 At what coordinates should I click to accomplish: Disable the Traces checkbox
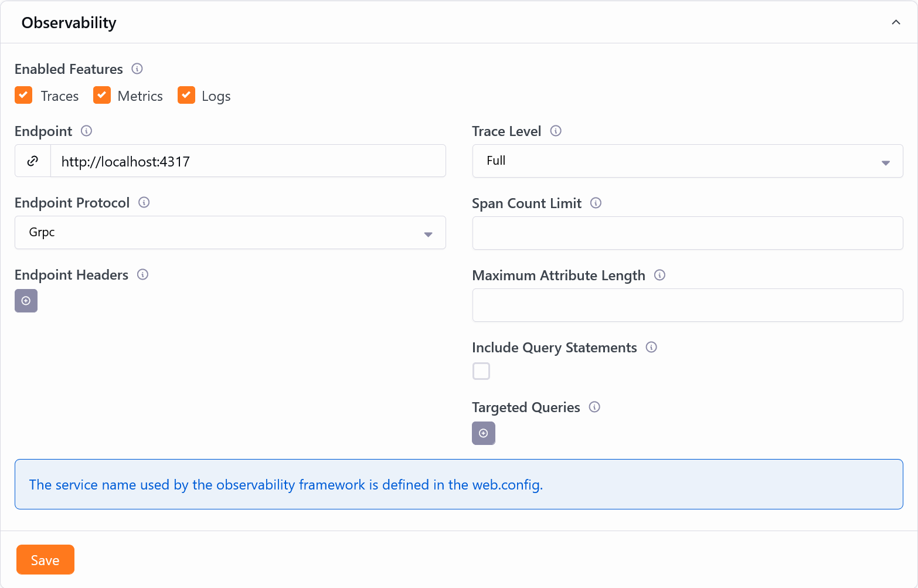click(23, 95)
